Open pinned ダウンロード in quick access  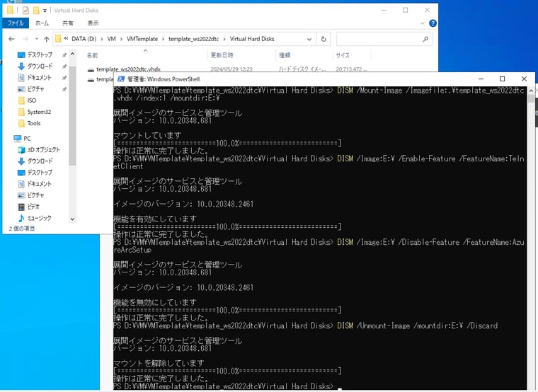point(40,67)
